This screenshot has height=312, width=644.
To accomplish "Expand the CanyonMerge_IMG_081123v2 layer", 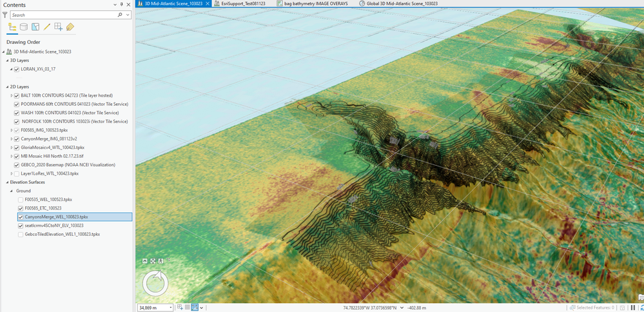I will coord(12,139).
